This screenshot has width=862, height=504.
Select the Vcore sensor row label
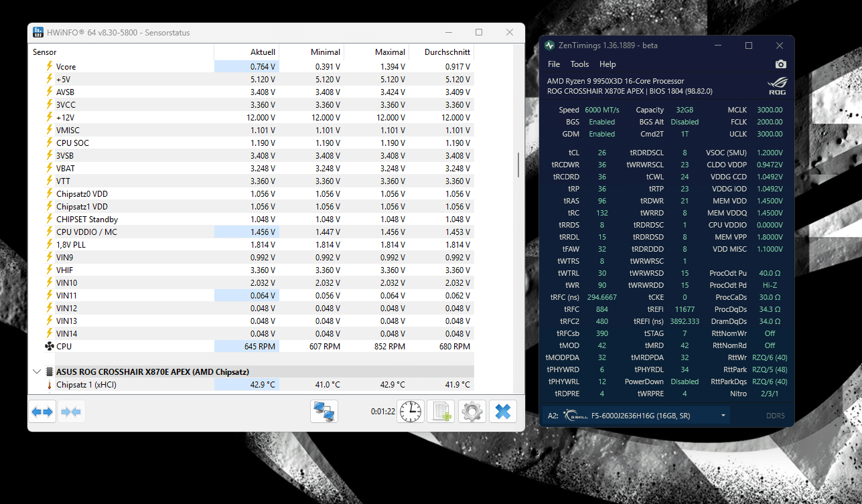66,67
